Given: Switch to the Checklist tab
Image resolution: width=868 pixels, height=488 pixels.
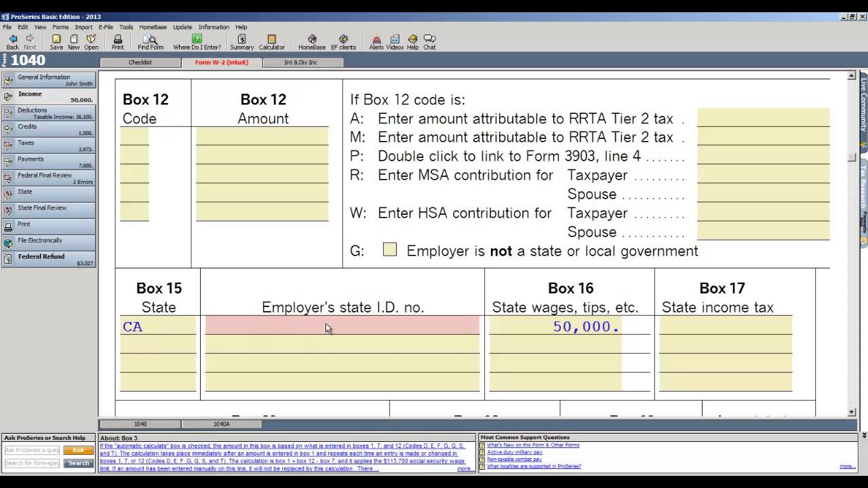Looking at the screenshot, I should pos(140,62).
